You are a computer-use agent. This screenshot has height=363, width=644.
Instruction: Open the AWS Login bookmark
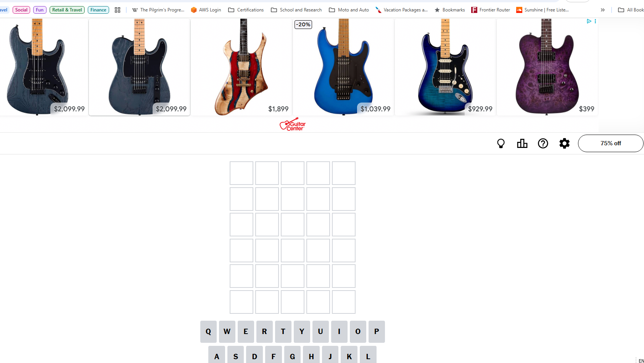206,10
